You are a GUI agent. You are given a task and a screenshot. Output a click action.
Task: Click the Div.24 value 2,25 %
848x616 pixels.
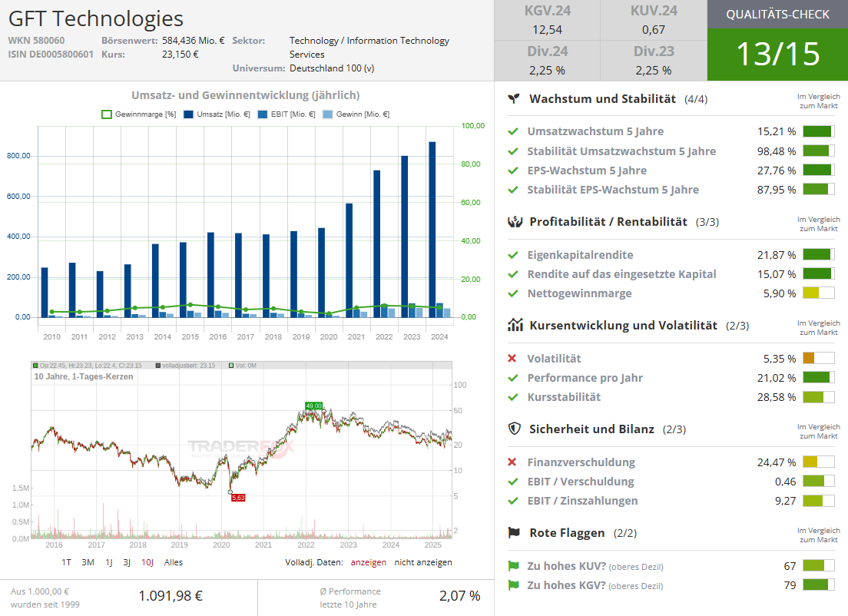click(x=548, y=71)
